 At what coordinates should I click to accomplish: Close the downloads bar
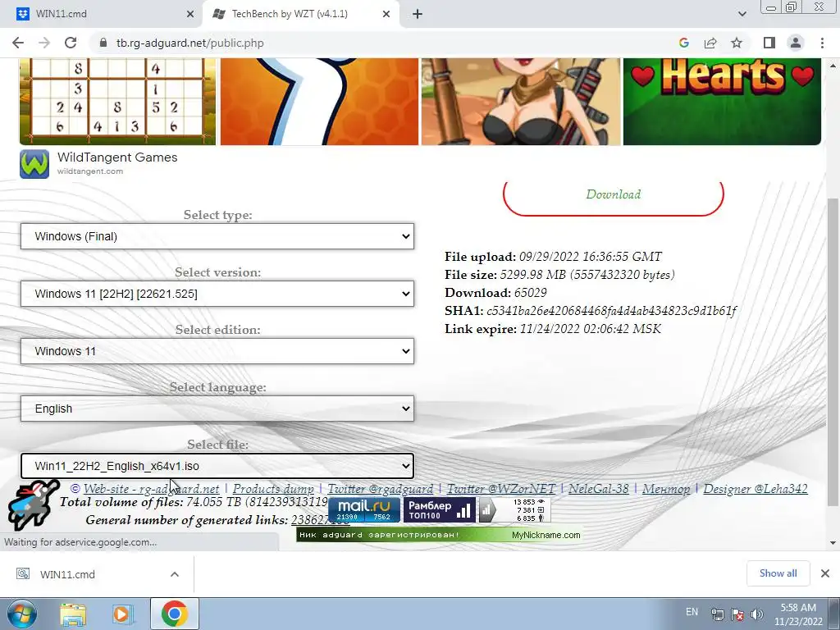pos(825,573)
